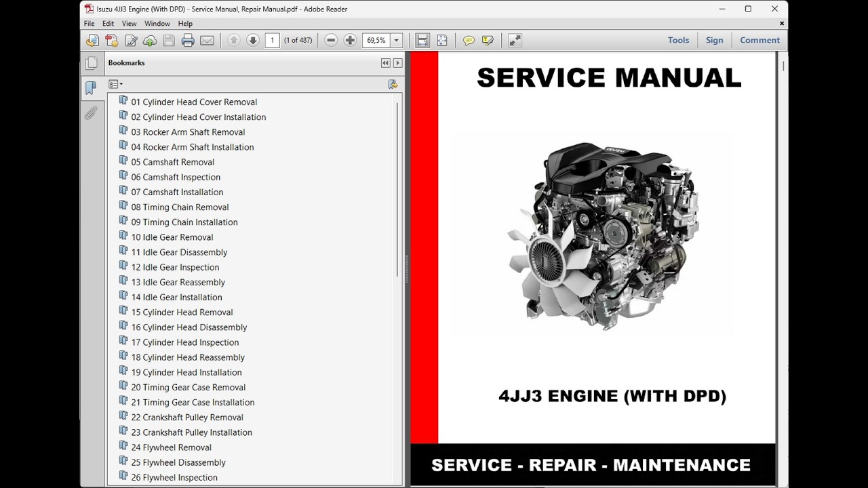Toggle the Bookmarks panel icon

click(91, 87)
